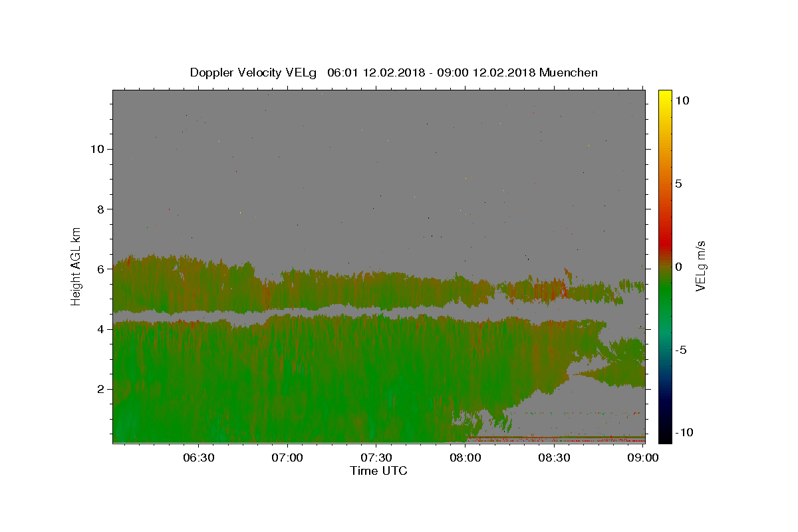Click the 09:00 time tick label
This screenshot has width=798, height=532.
click(x=643, y=458)
